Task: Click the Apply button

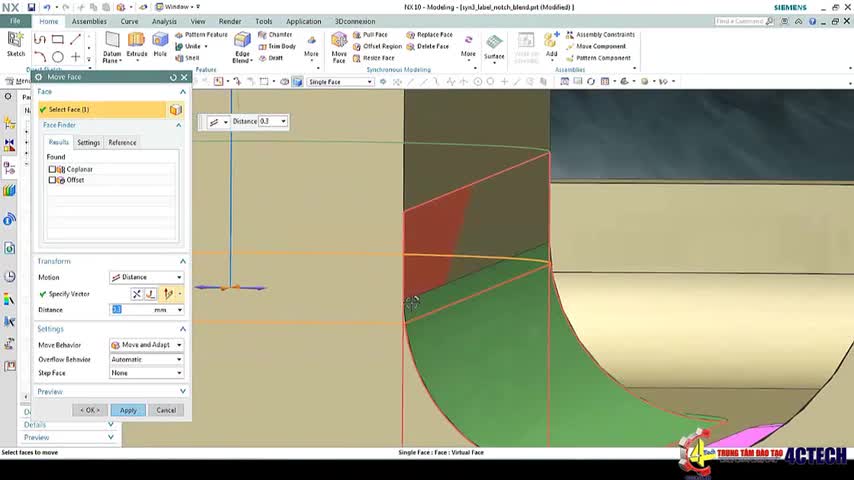Action: click(128, 410)
